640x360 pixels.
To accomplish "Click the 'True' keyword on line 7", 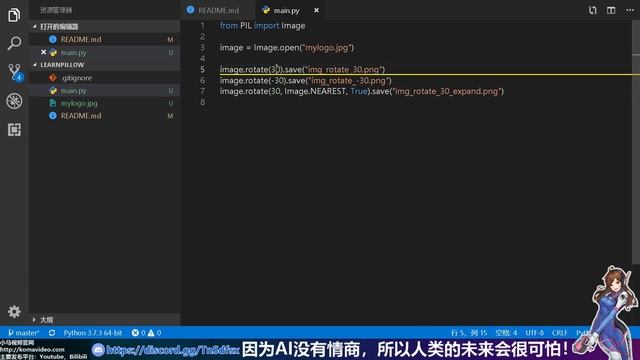I will coord(359,91).
